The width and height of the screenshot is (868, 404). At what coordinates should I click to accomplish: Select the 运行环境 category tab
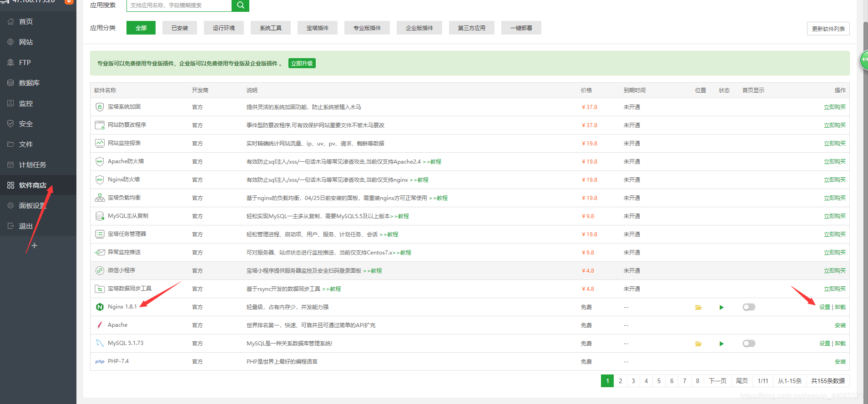pos(224,28)
